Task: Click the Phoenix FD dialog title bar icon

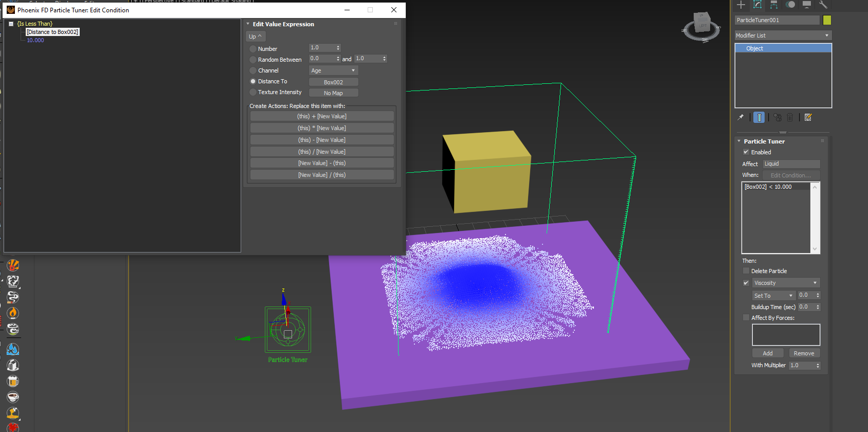Action: 11,10
